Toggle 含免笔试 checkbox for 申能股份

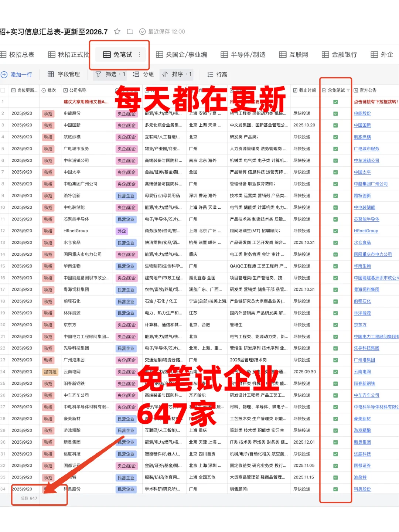pyautogui.click(x=335, y=114)
